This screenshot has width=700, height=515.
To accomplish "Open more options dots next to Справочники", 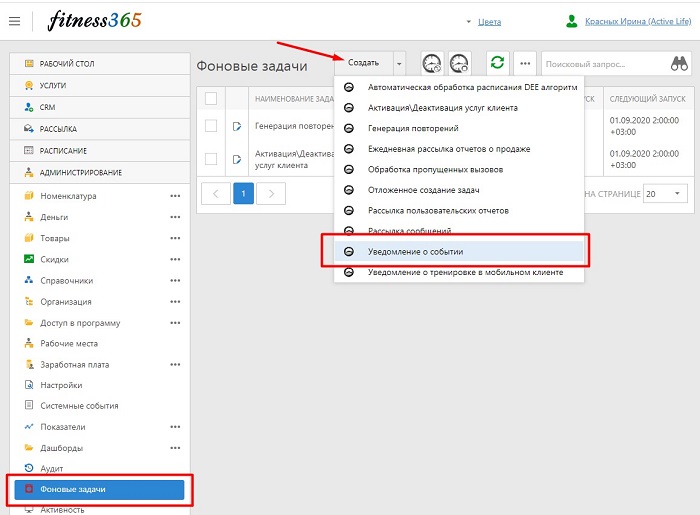I will (x=175, y=281).
